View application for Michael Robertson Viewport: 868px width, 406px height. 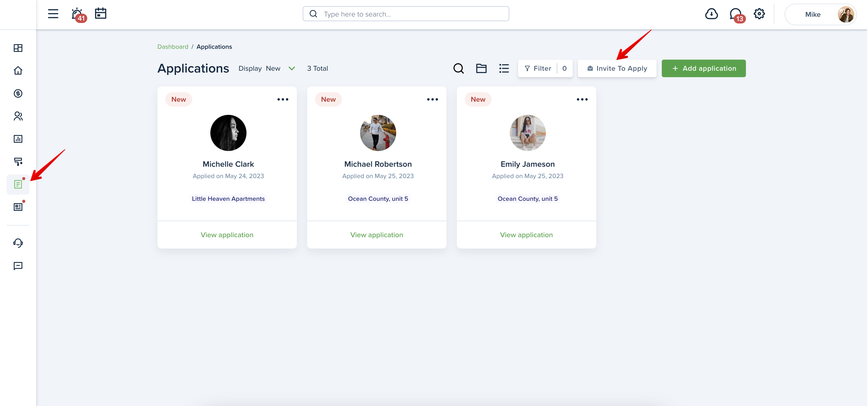(x=376, y=235)
